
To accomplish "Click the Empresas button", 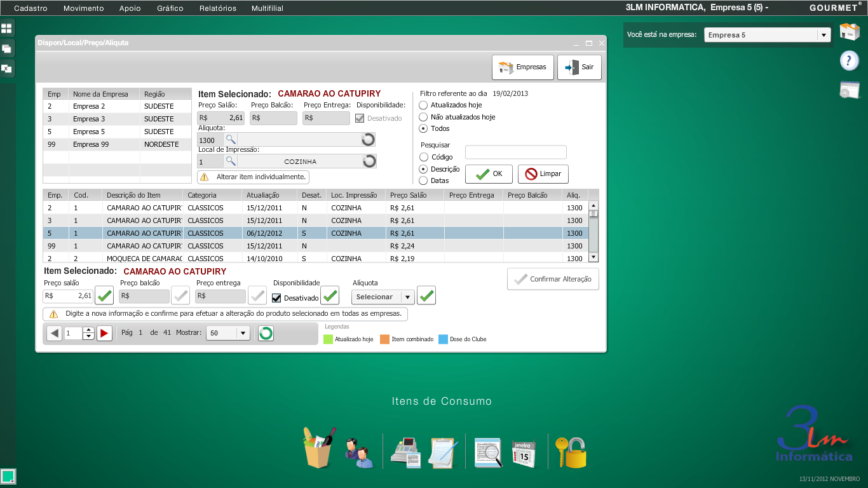I will point(523,67).
